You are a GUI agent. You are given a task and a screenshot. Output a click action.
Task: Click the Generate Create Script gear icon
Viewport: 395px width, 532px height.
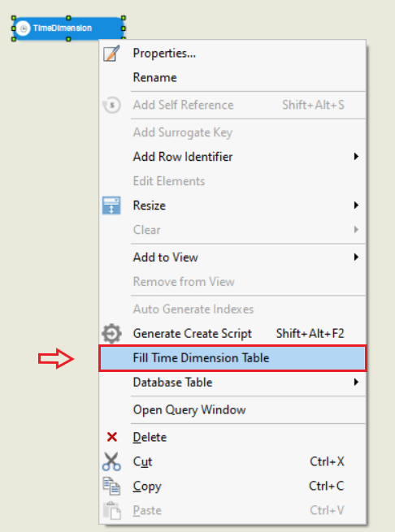tap(111, 334)
